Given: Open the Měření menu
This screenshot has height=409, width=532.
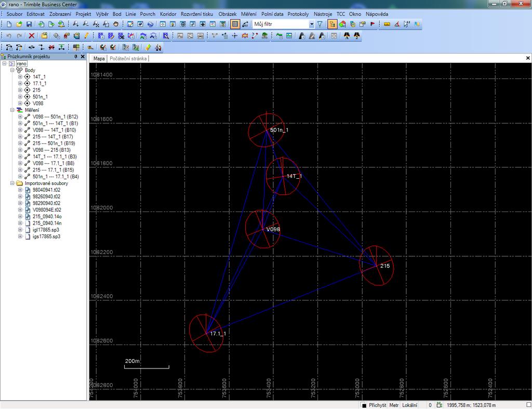Looking at the screenshot, I should (249, 14).
